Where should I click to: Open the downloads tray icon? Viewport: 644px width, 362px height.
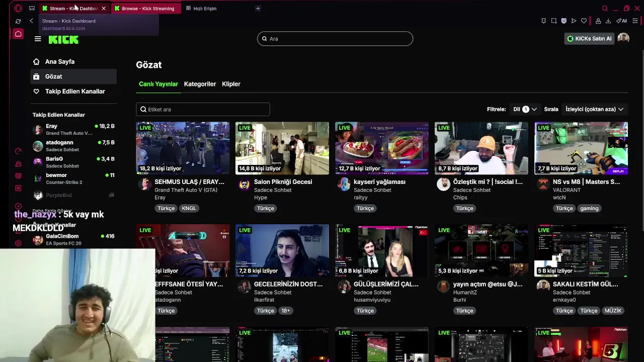tap(608, 21)
